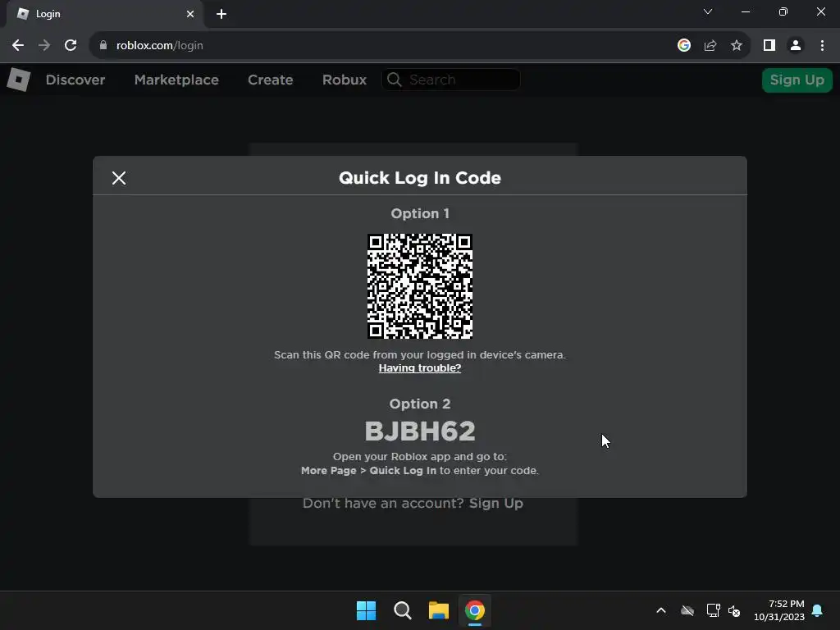This screenshot has width=840, height=630.
Task: Click the muted volume tray icon
Action: tap(734, 610)
